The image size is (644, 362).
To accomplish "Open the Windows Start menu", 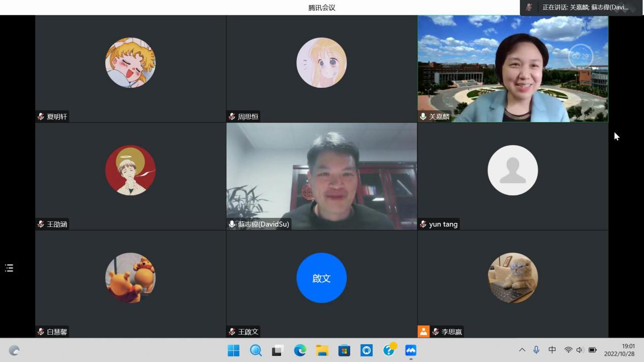I will pyautogui.click(x=233, y=350).
